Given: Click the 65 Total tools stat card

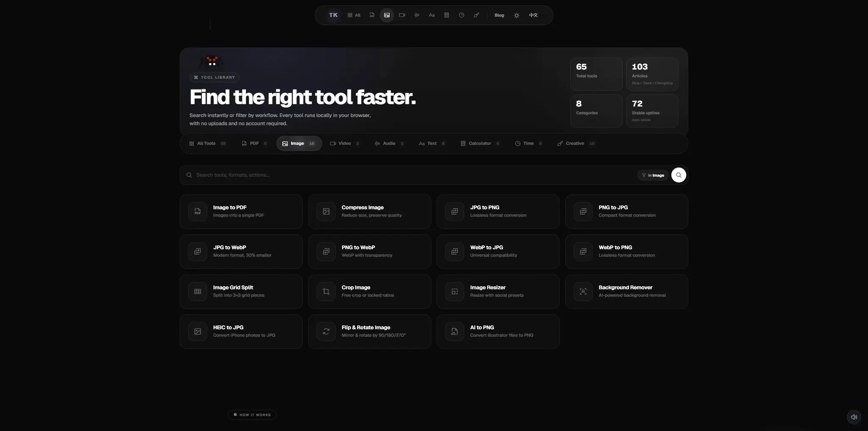Looking at the screenshot, I should click(596, 74).
